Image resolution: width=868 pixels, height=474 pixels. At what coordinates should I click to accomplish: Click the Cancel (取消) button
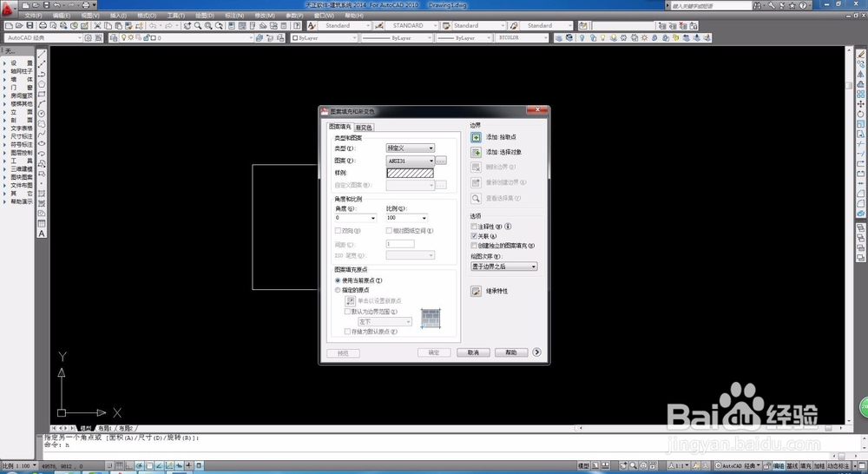pos(473,352)
